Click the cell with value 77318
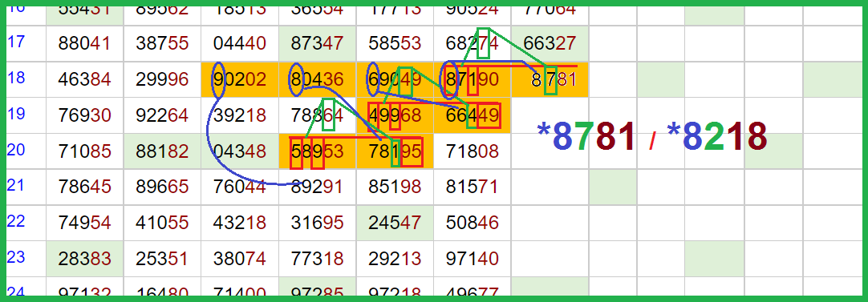This screenshot has height=302, width=868. pos(317,259)
